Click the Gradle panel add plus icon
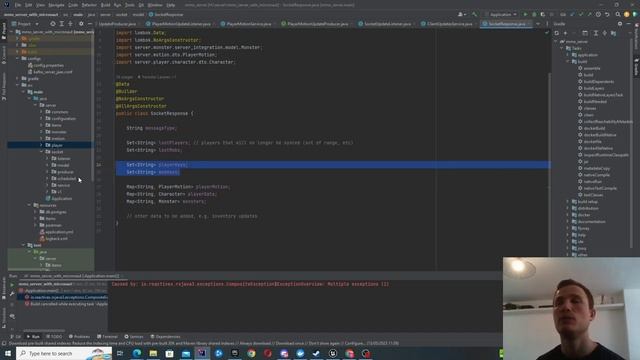 (565, 33)
